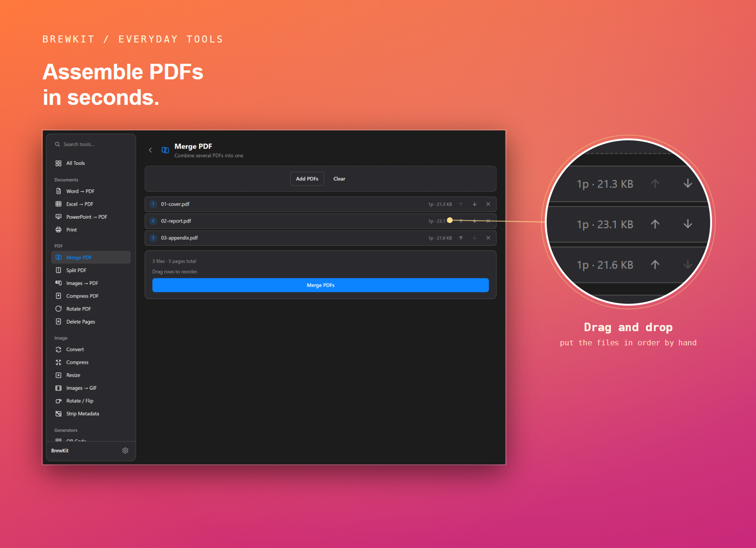The height and width of the screenshot is (548, 756).
Task: Click the All Tools grid icon
Action: (x=59, y=163)
